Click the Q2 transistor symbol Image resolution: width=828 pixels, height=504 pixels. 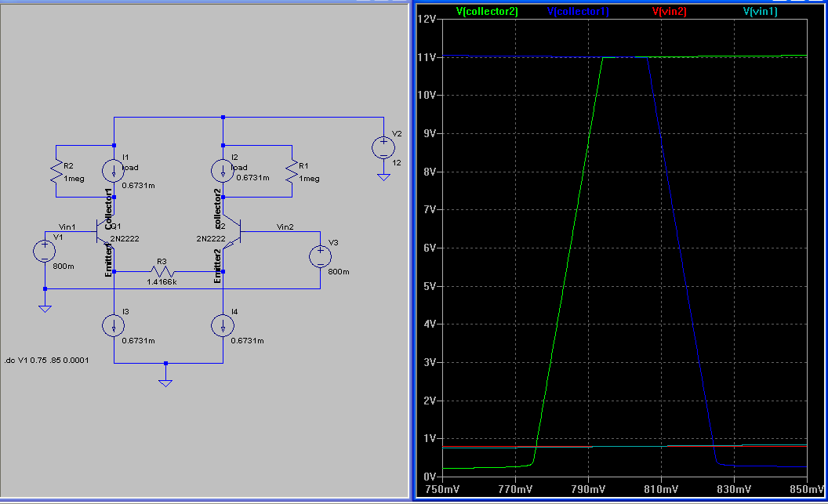(x=232, y=232)
